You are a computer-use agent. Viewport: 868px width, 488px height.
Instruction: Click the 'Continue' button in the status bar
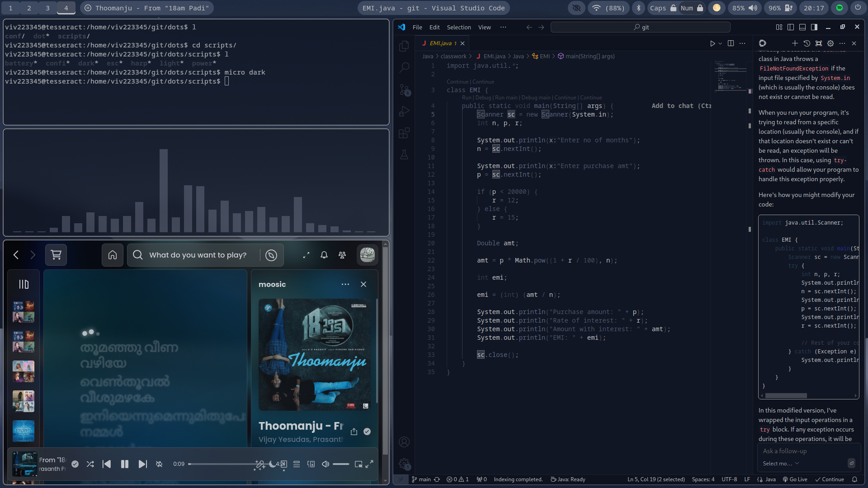tap(830, 479)
